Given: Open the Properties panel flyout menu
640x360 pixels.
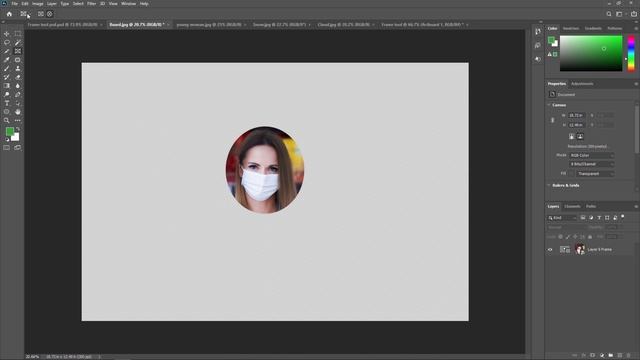Looking at the screenshot, I should (x=636, y=84).
